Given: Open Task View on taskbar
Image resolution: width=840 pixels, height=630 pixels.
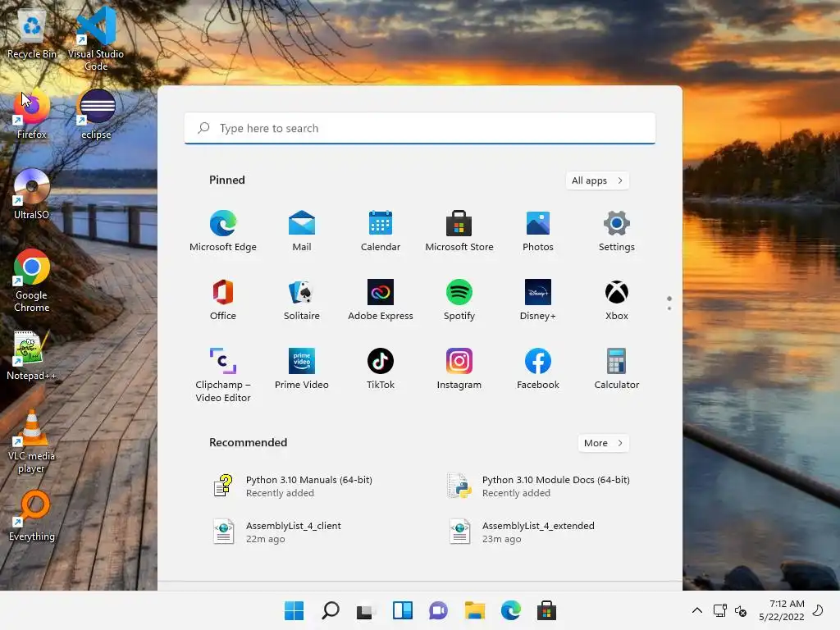Looking at the screenshot, I should click(367, 610).
